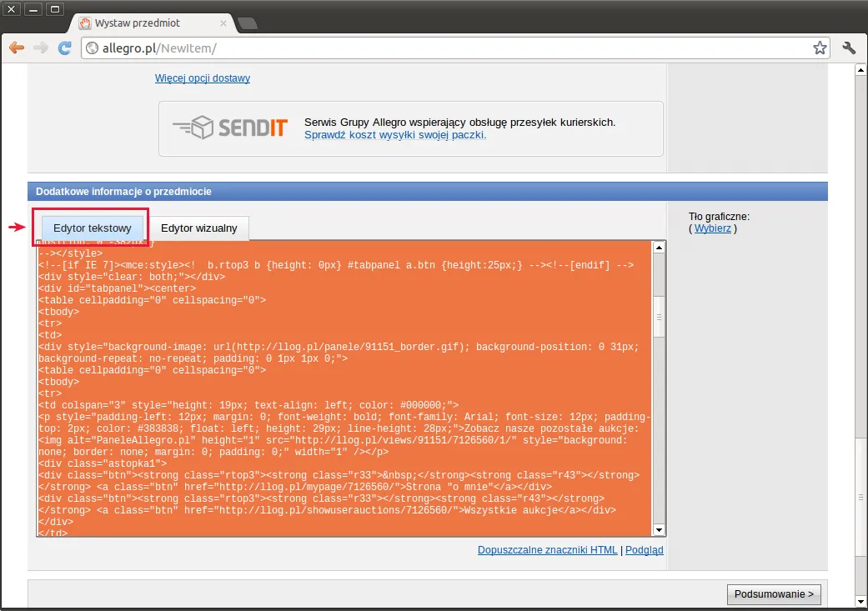Switch to the Edytor wizualny tab

coord(198,228)
